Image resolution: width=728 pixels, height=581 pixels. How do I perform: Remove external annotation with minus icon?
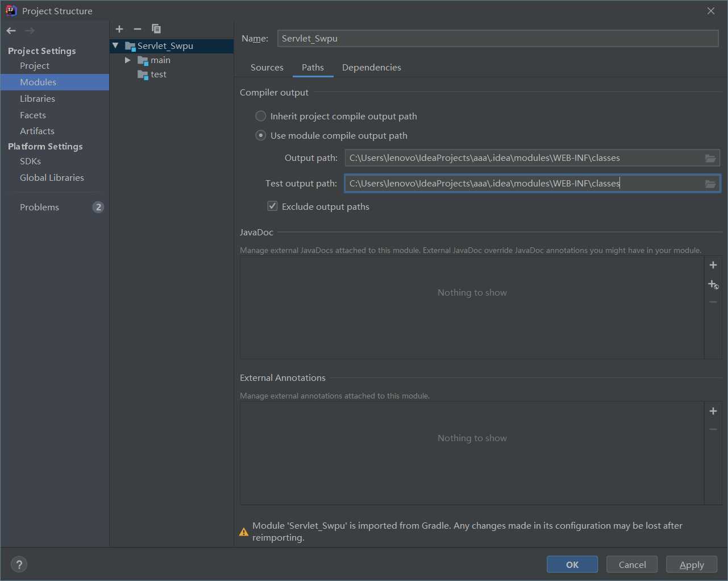(713, 429)
